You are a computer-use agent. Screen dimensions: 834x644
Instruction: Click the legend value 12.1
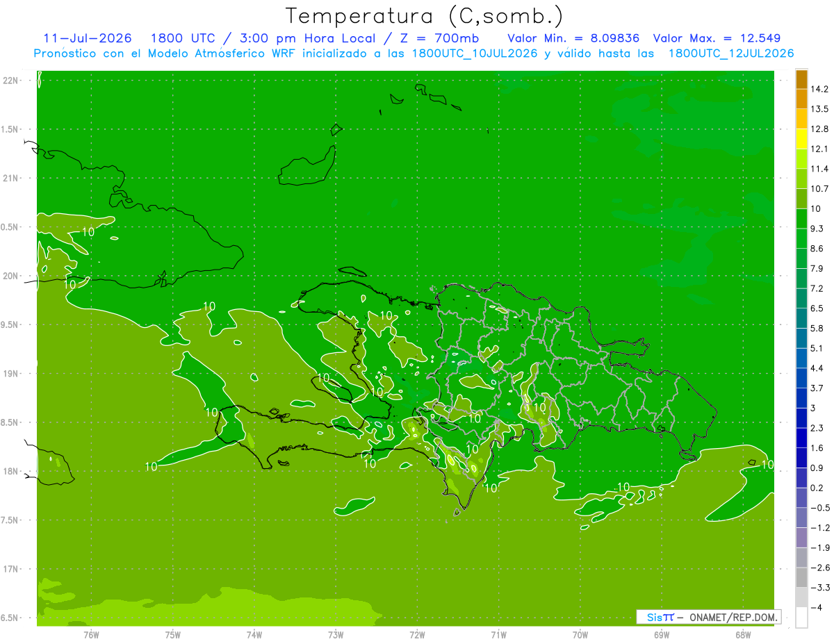coord(820,149)
